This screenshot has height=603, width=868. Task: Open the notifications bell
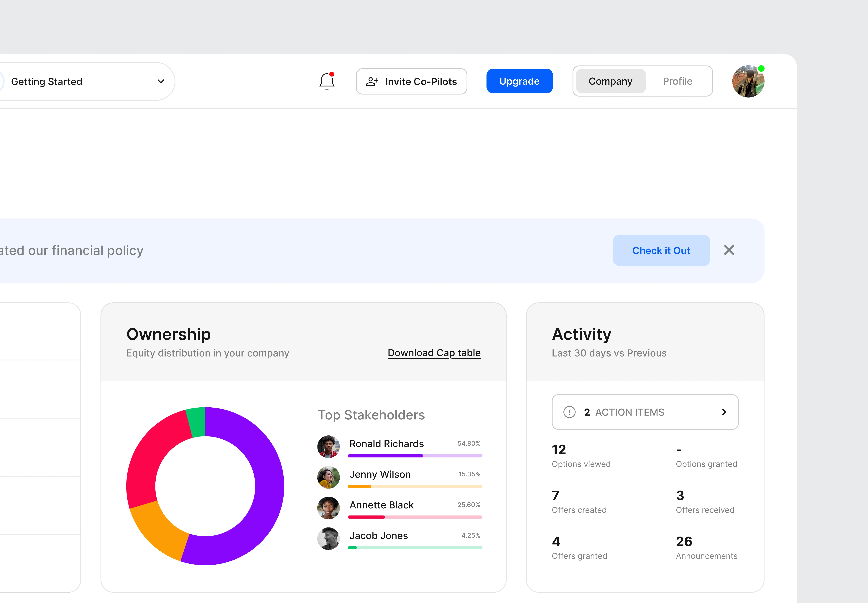click(327, 81)
